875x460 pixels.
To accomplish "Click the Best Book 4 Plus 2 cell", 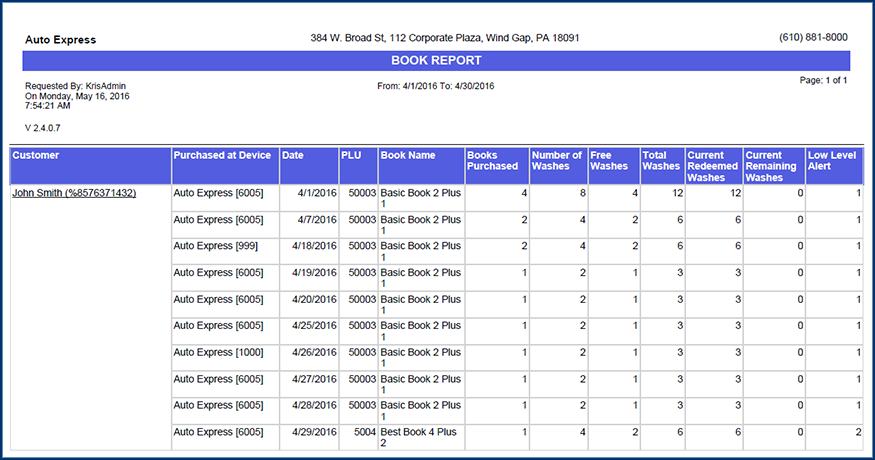I will coord(420,437).
